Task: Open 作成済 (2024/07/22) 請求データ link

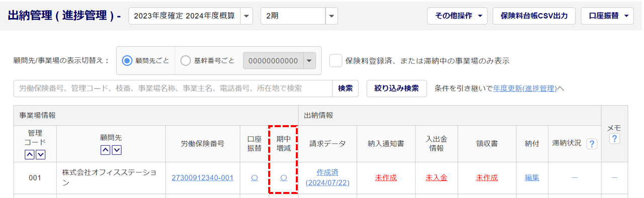Action: click(328, 177)
